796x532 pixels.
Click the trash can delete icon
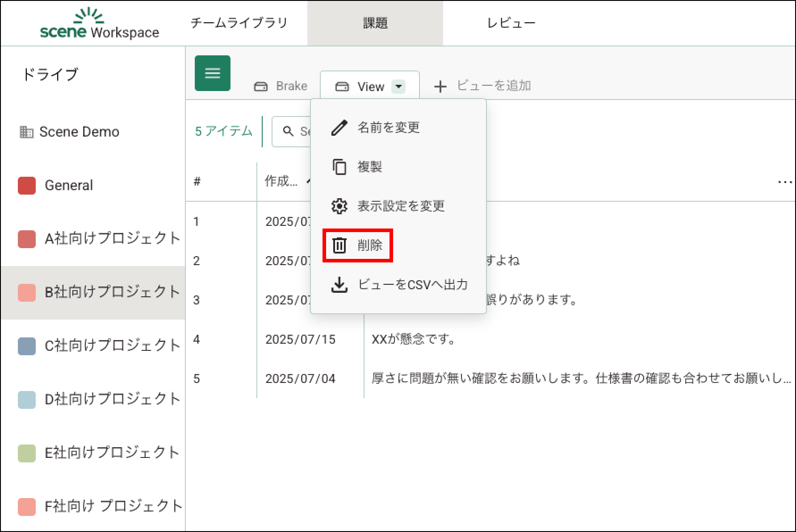click(x=339, y=245)
